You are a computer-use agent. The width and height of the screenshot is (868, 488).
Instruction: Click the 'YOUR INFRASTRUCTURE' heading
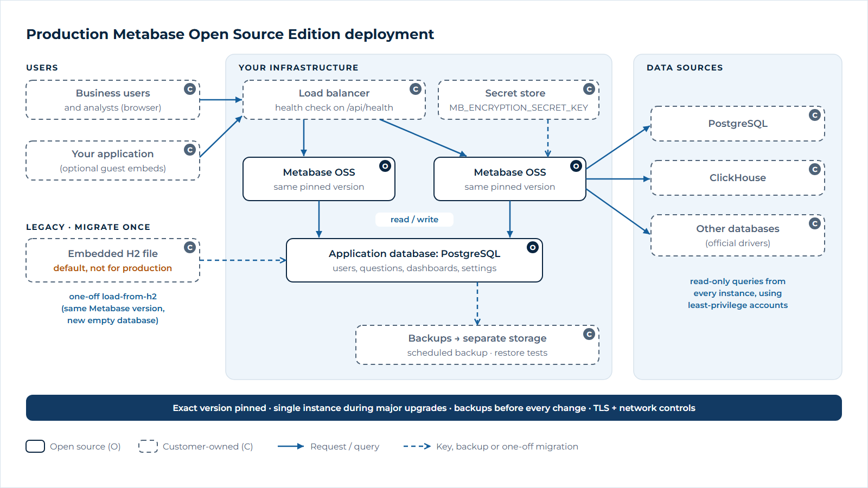[x=298, y=68]
